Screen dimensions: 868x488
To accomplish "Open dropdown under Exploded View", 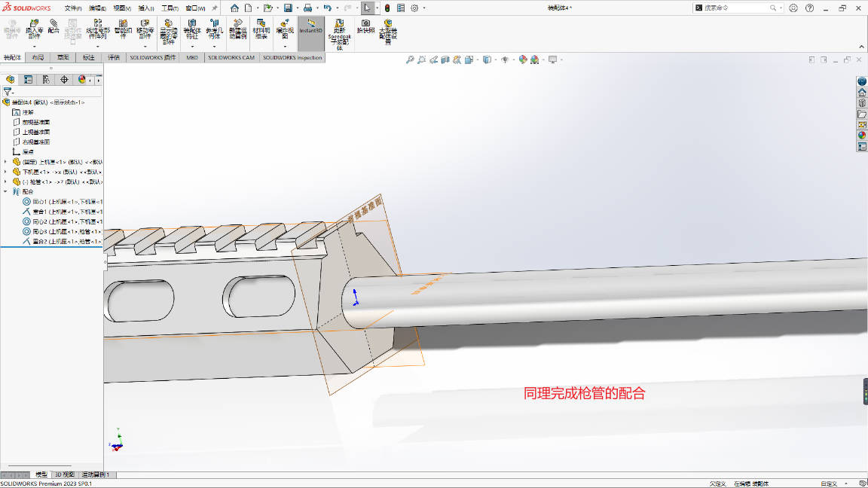I will 285,47.
